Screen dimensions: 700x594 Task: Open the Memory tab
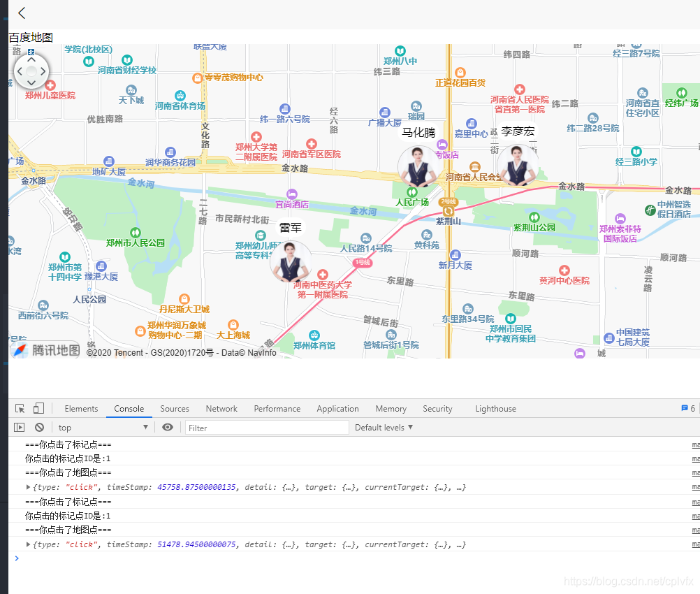[x=391, y=409]
